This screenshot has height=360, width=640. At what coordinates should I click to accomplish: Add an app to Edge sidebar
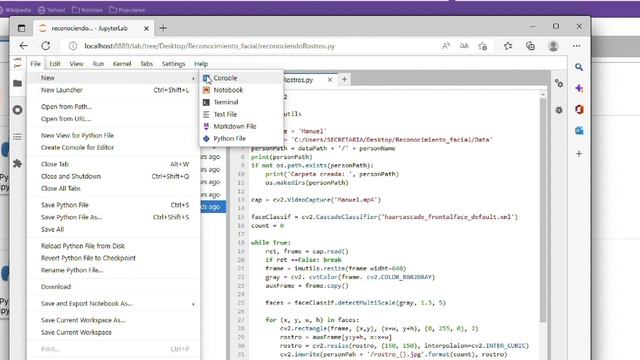click(x=579, y=154)
